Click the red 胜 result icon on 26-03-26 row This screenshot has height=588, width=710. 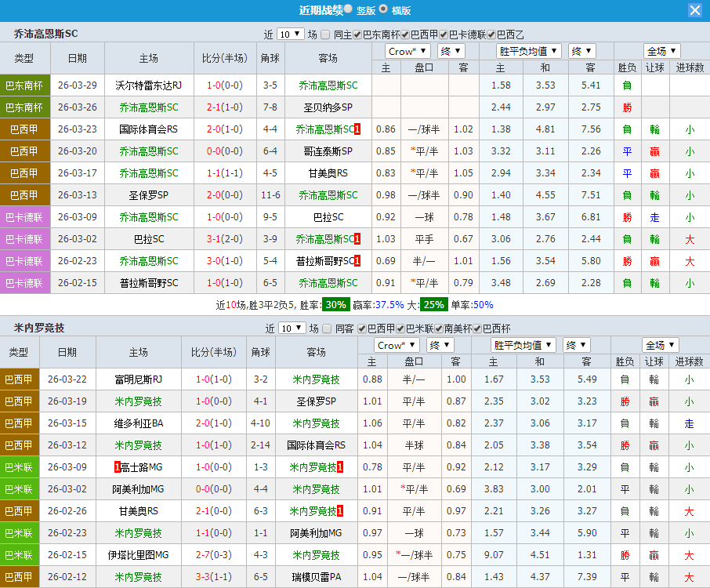pos(627,107)
